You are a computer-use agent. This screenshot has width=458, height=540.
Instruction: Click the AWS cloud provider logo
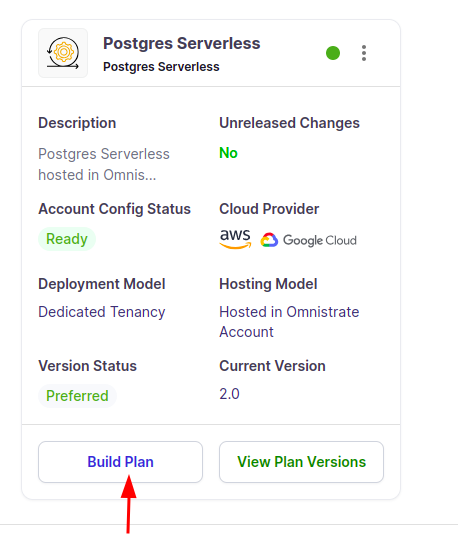pyautogui.click(x=236, y=239)
